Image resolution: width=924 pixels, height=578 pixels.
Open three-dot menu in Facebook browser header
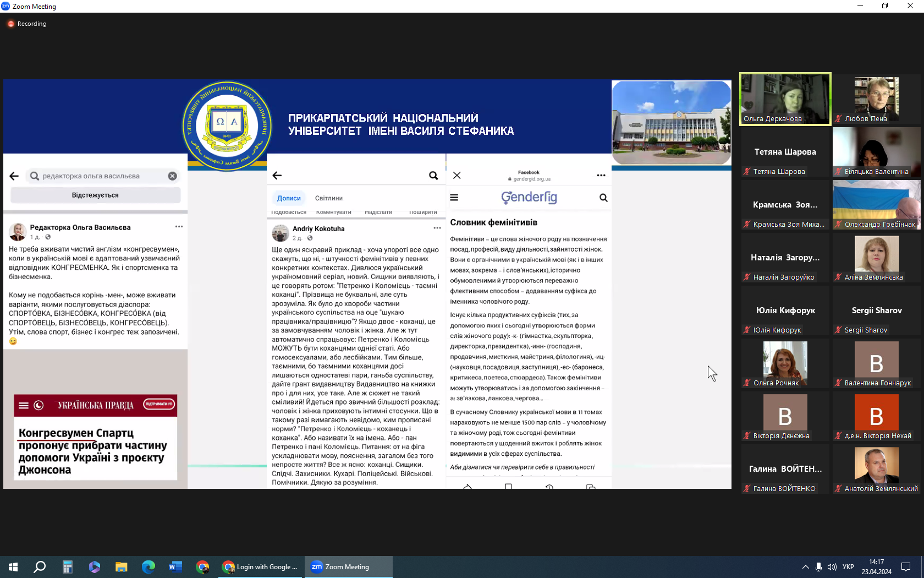(x=601, y=176)
